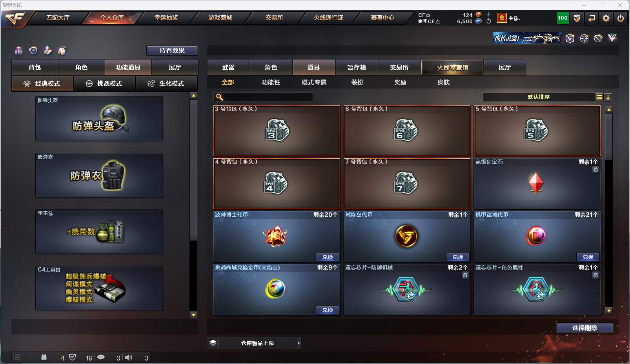Click the speaker volume icon in status bar
This screenshot has width=630, height=364.
pyautogui.click(x=128, y=357)
